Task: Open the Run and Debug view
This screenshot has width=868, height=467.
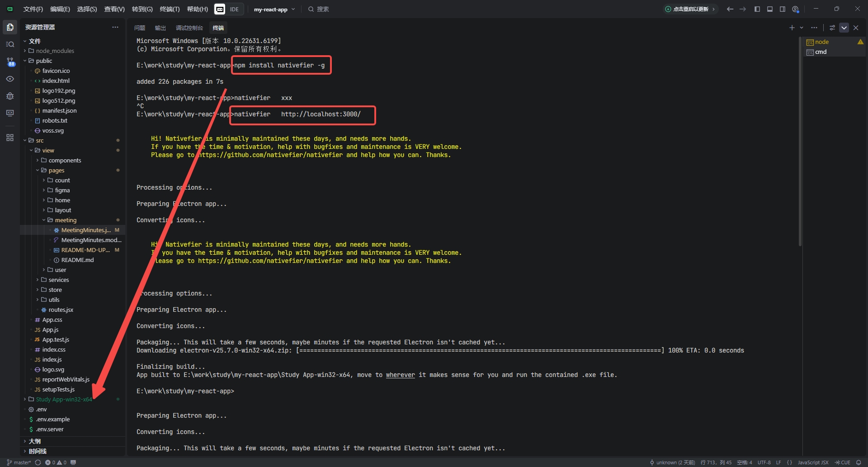Action: (10, 96)
